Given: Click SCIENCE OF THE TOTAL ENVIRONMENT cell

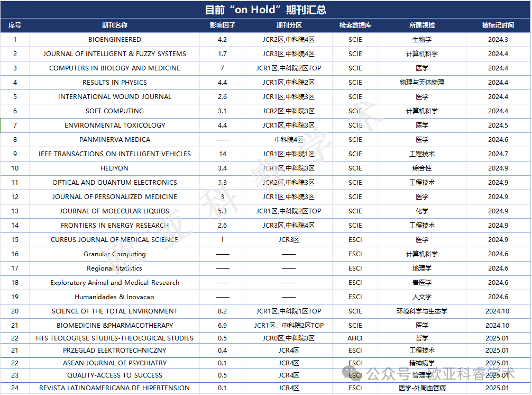Looking at the screenshot, I should (115, 311).
